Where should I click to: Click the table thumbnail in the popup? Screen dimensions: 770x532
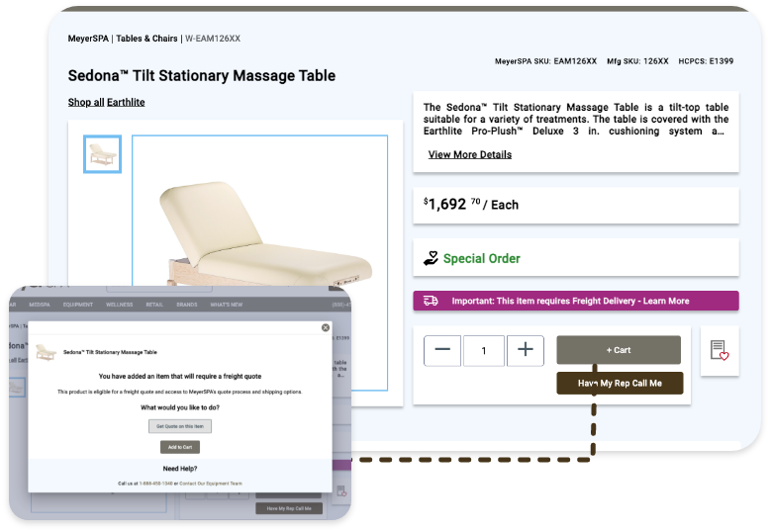coord(46,352)
